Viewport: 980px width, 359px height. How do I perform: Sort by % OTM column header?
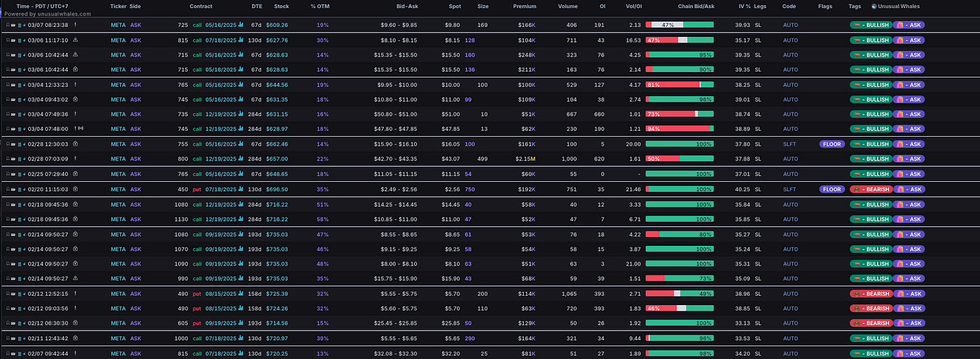click(x=319, y=6)
